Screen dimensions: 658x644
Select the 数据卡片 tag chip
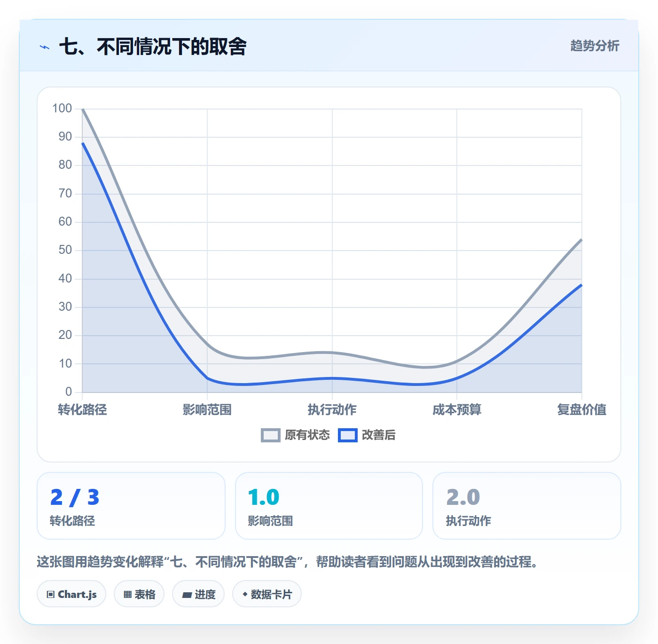point(267,594)
